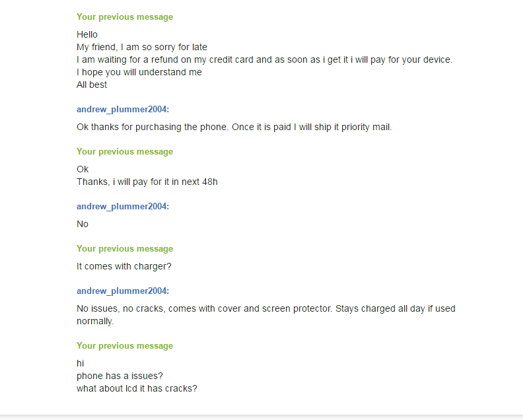Click "Your previous message" heading above the charger question
This screenshot has height=420, width=523.
pyautogui.click(x=125, y=249)
